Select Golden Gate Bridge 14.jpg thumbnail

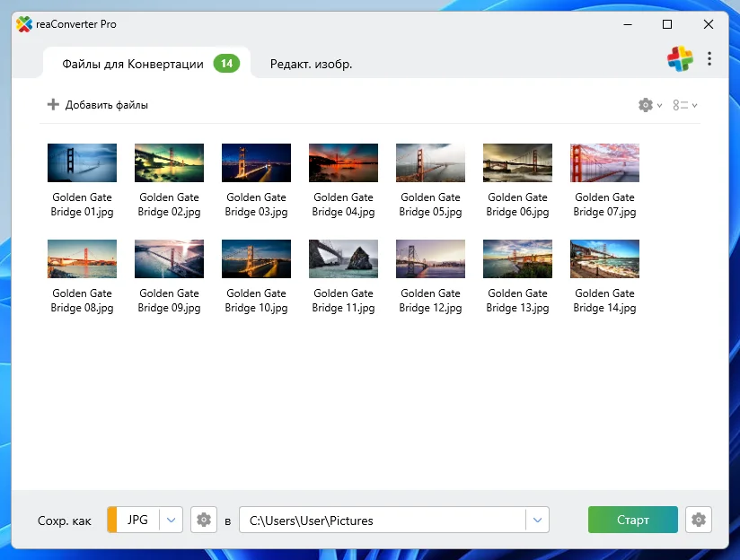point(604,259)
